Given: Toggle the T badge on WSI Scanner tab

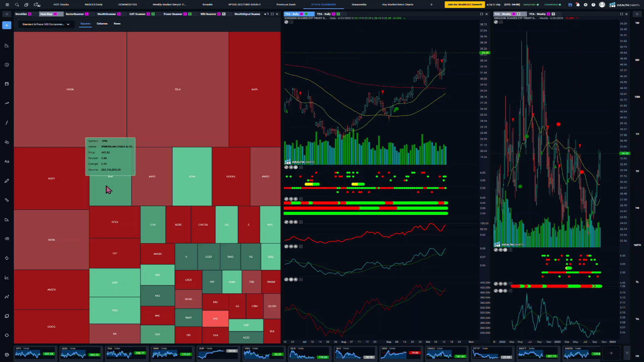Looking at the screenshot, I should 224,14.
